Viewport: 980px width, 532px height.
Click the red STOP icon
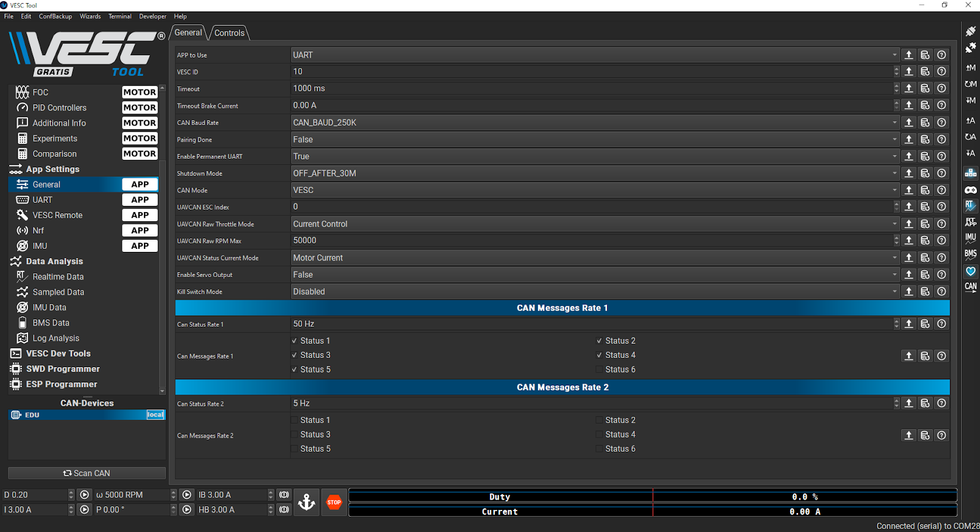pos(334,502)
